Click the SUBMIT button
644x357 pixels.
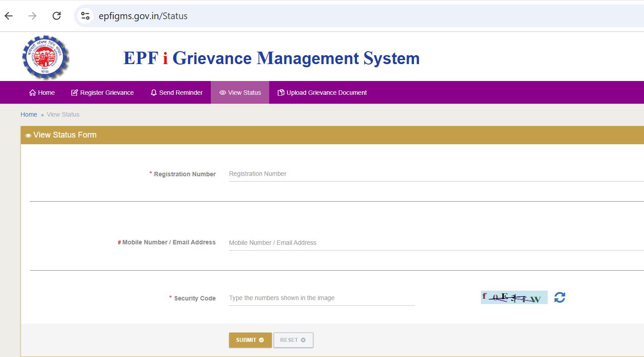[250, 340]
